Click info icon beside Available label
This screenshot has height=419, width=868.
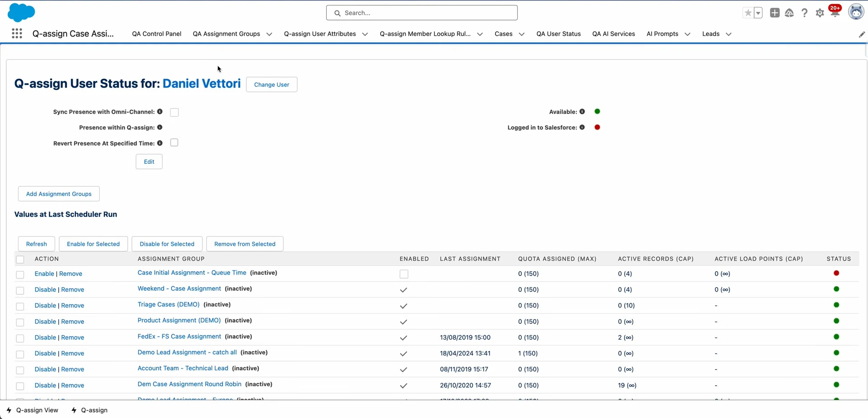582,111
